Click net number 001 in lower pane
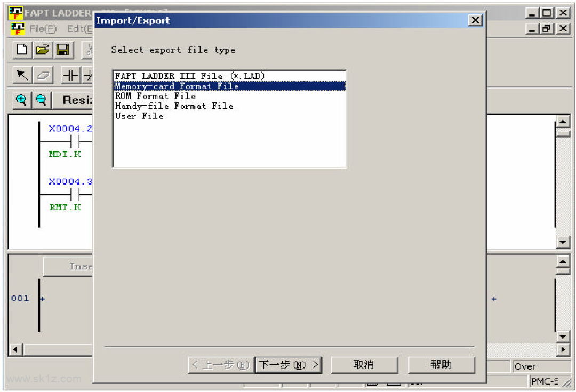The image size is (576, 392). pos(20,298)
